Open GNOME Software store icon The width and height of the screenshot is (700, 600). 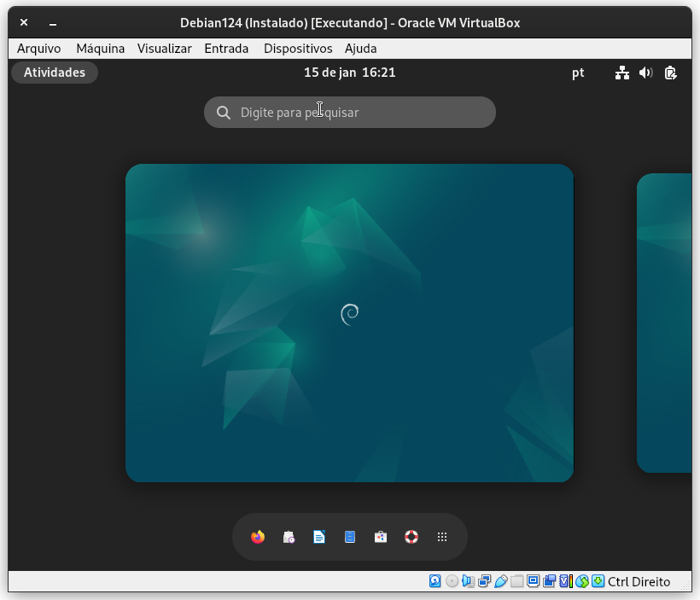click(x=381, y=537)
